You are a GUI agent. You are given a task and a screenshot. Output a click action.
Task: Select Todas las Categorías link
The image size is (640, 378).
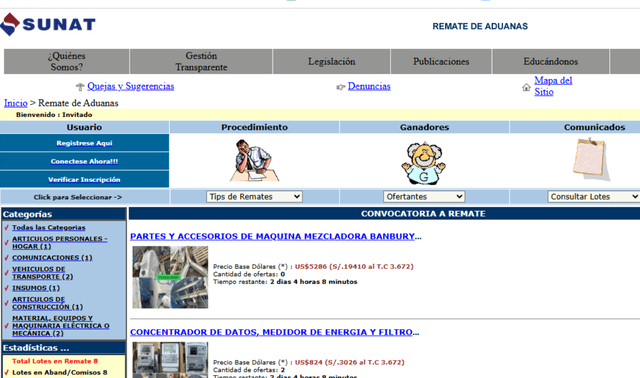[49, 228]
